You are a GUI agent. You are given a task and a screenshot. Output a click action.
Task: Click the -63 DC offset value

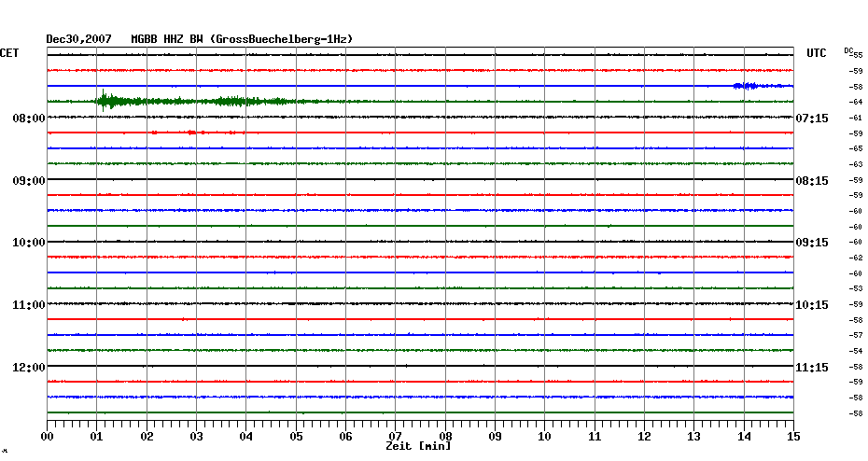856,164
